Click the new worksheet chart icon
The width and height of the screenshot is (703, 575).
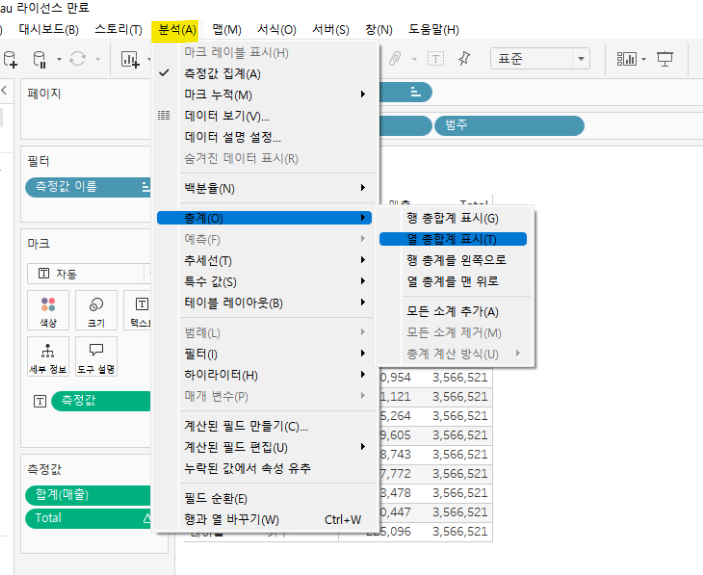click(130, 59)
